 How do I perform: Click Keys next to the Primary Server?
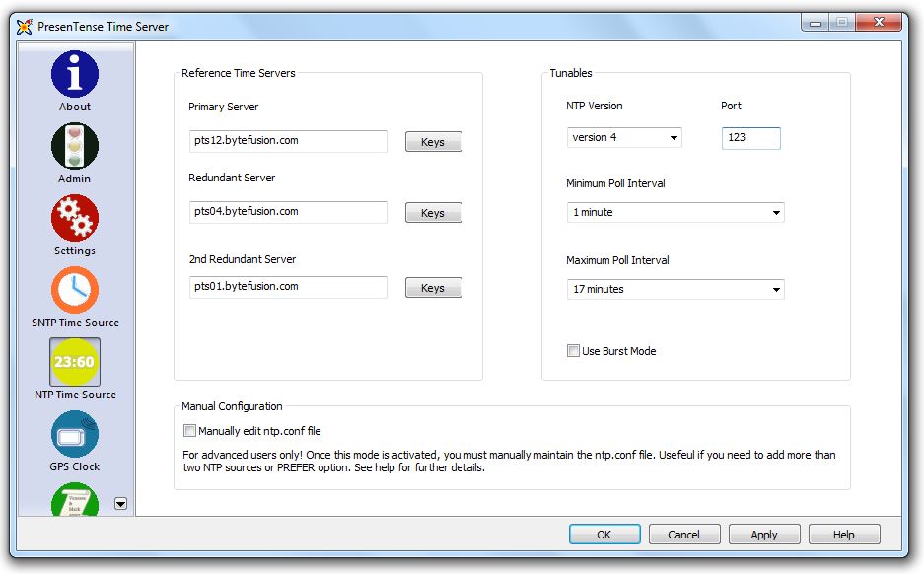point(433,141)
